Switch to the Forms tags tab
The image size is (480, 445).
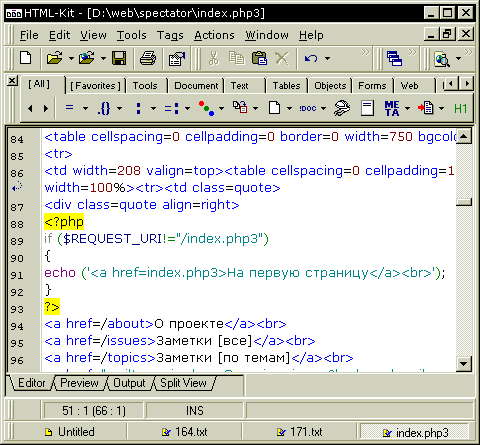[x=372, y=86]
